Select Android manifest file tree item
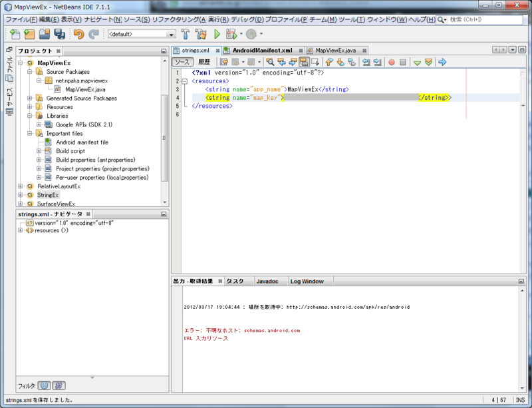532x408 pixels. 82,142
